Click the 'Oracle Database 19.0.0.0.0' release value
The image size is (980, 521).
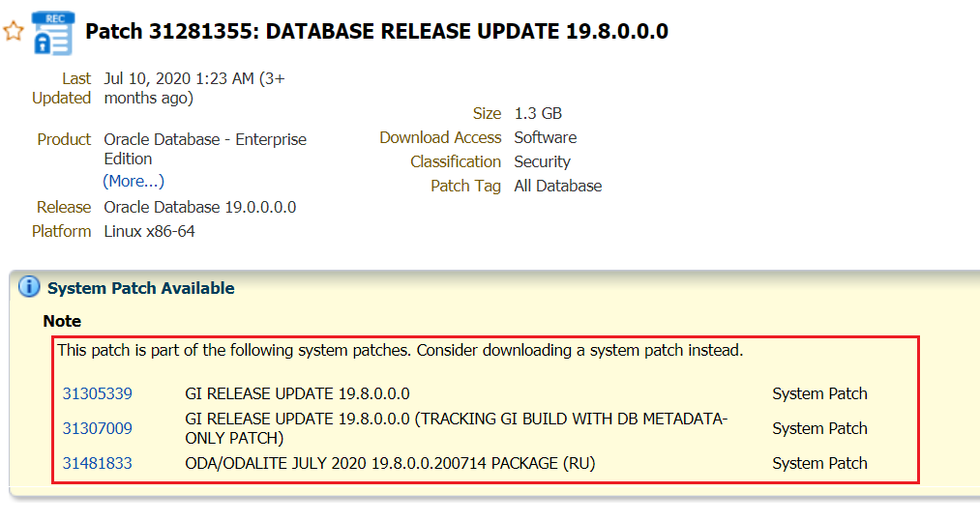[x=200, y=207]
